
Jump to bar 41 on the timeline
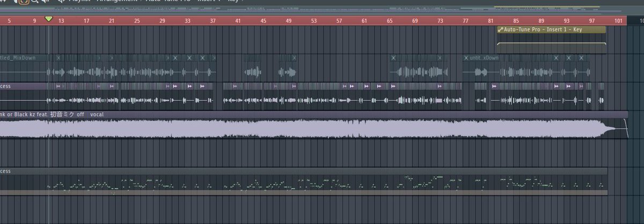(238, 20)
